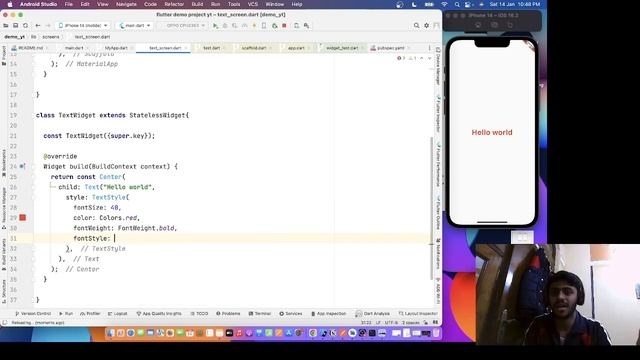The width and height of the screenshot is (640, 360).
Task: Click the navigate Forward arrow
Action: pos(48,25)
